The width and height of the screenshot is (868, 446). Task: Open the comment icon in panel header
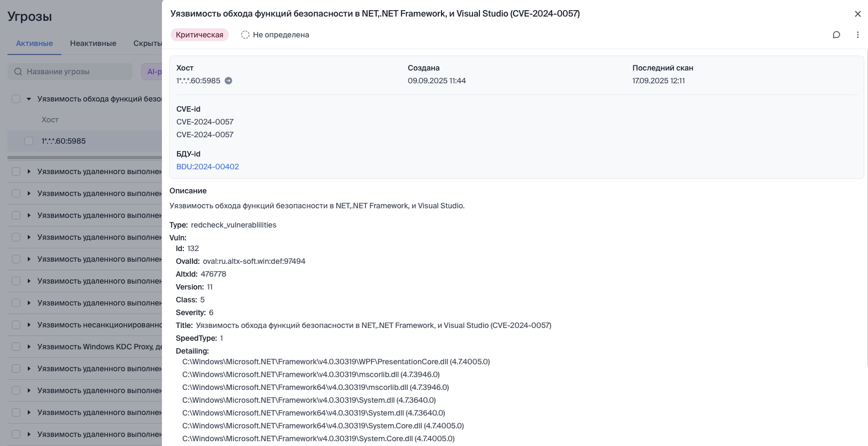click(836, 35)
